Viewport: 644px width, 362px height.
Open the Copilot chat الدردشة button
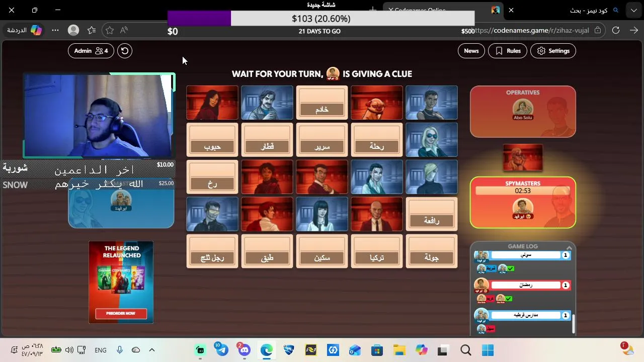pos(24,30)
